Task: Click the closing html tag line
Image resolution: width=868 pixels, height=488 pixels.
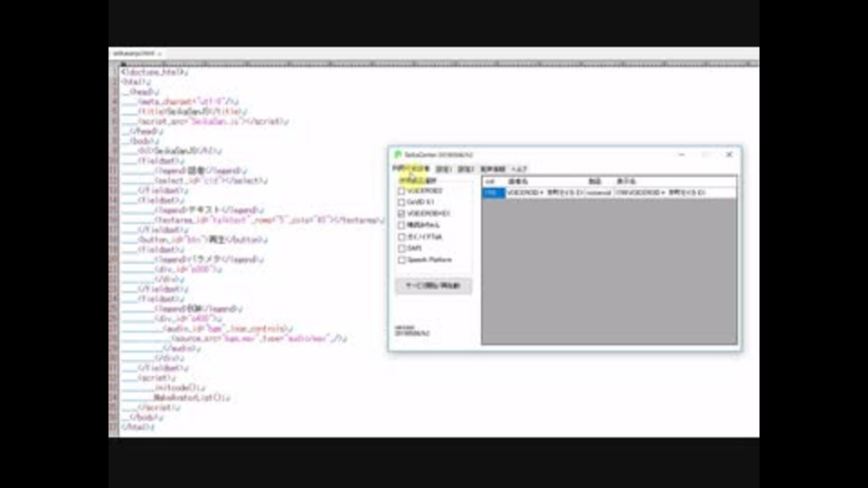Action: (137, 427)
